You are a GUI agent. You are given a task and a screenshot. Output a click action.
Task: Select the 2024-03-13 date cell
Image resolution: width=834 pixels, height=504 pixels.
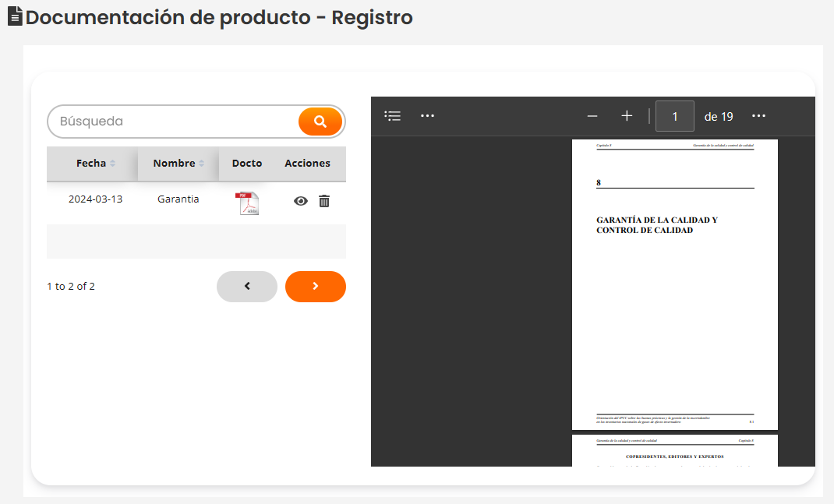(95, 199)
